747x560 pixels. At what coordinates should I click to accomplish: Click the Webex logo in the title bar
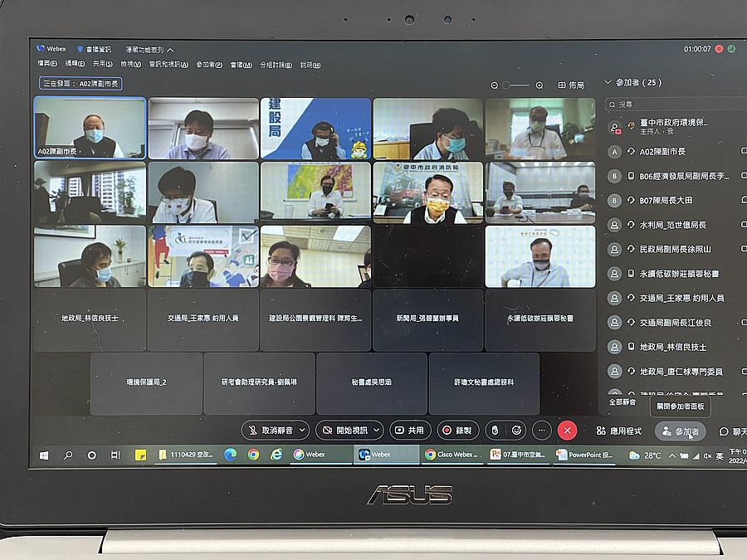41,48
